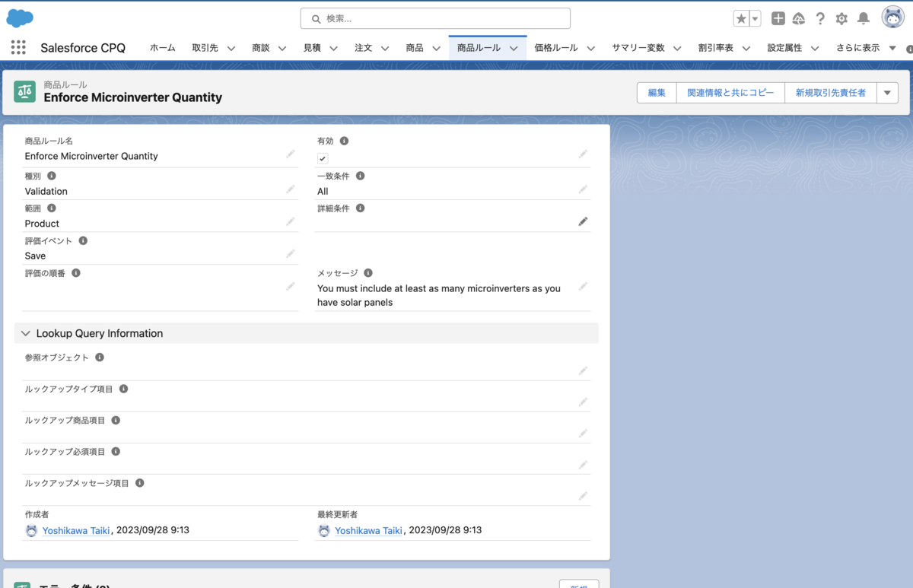This screenshot has height=588, width=913.
Task: Click inside the 検索 search field
Action: 434,18
